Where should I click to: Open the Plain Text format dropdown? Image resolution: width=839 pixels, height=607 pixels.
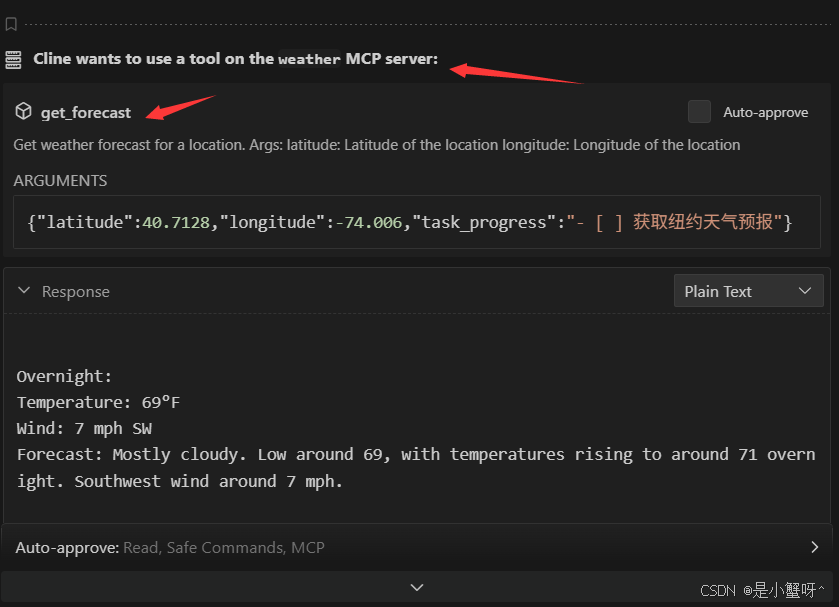[748, 291]
